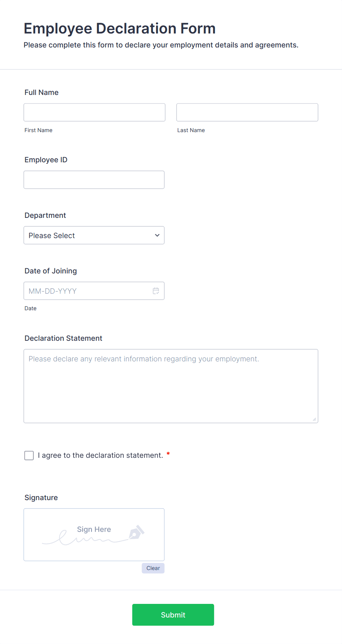Select the Employee ID input box
This screenshot has width=342, height=644.
pos(94,180)
